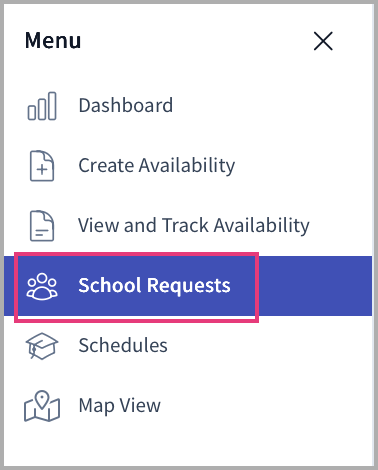Select the Create Availability text label
Screen dimensions: 378x470
[157, 166]
